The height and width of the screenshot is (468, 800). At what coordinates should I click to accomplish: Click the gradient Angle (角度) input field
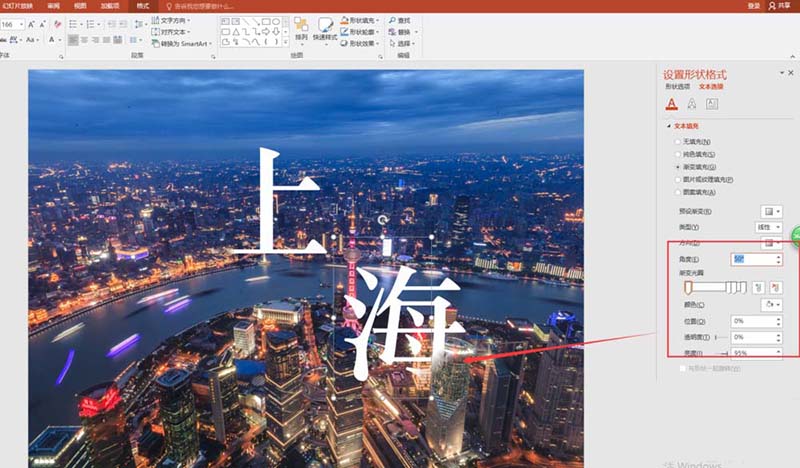point(756,259)
